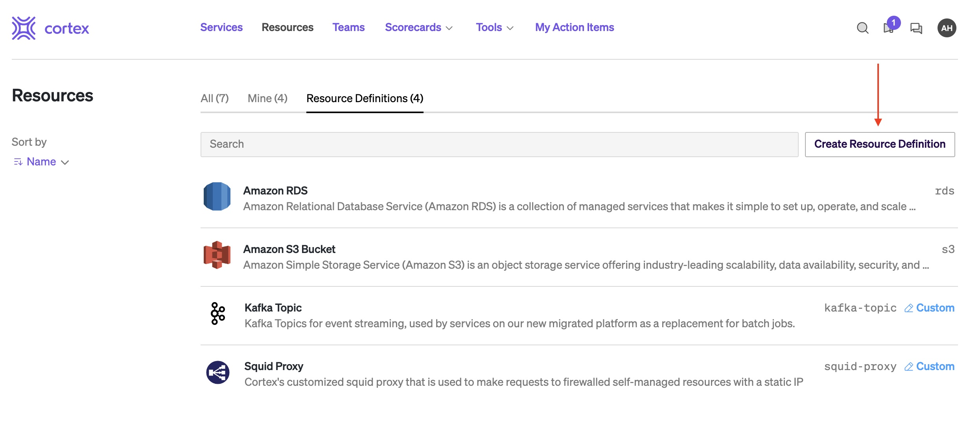This screenshot has height=429, width=980.
Task: Open the AH user avatar
Action: (947, 28)
